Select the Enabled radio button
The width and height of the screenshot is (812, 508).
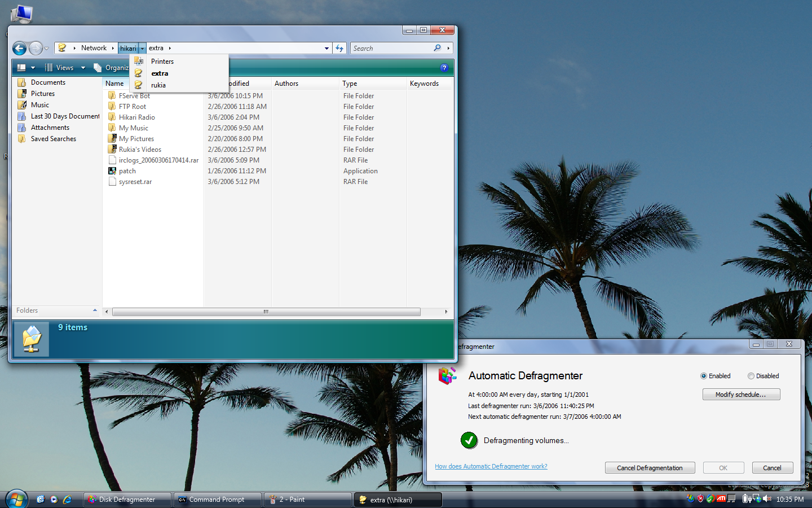pos(703,376)
